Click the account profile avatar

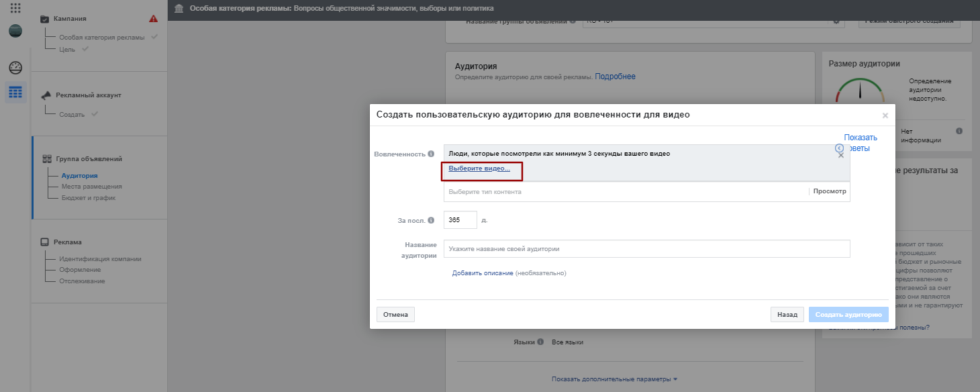tap(15, 31)
